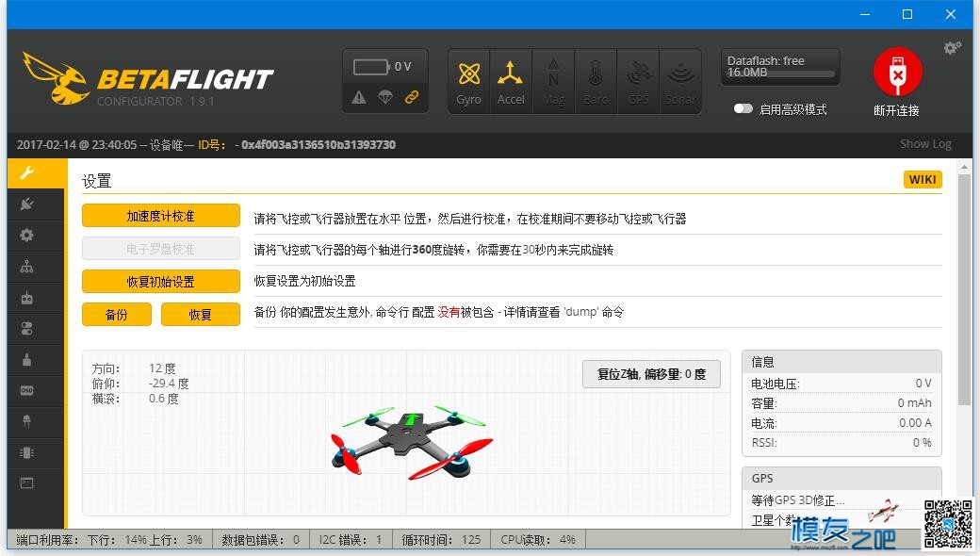
Task: Click the red 没有 warning word
Action: (x=449, y=312)
